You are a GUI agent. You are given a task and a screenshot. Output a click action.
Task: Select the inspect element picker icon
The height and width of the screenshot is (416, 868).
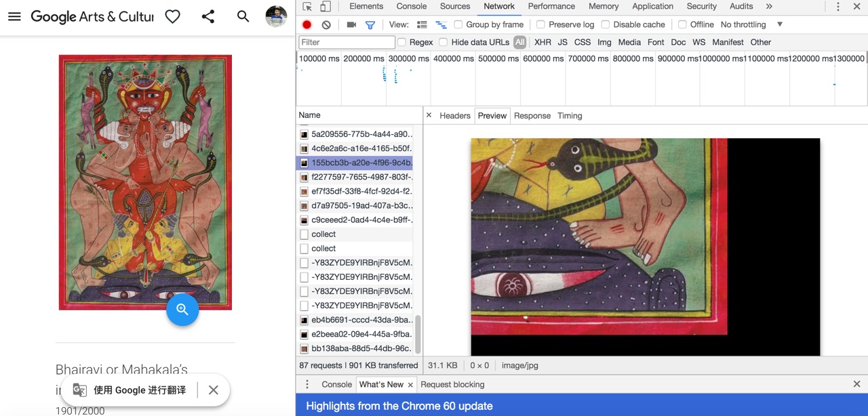pyautogui.click(x=307, y=7)
